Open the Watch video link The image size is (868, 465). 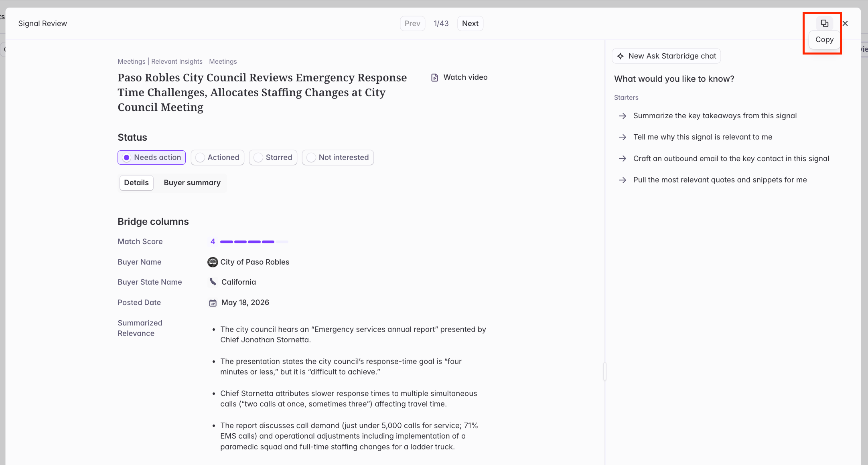coord(459,77)
